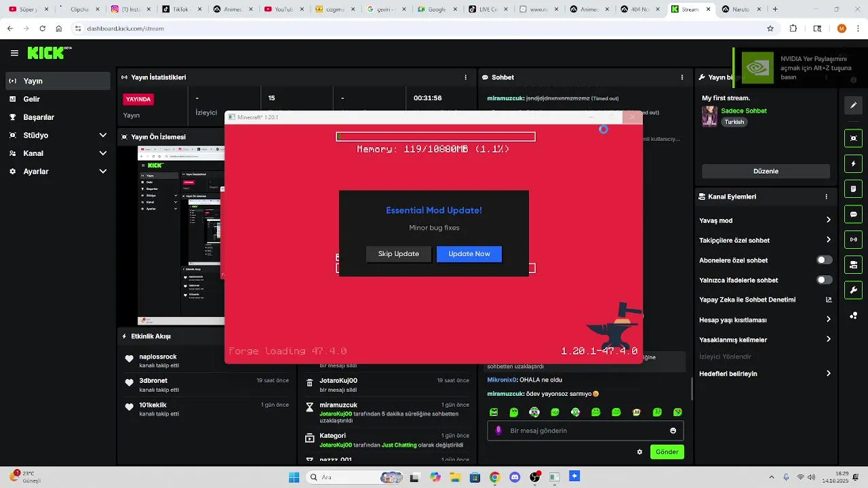This screenshot has width=868, height=488.
Task: Click the Kick logo
Action: point(49,53)
